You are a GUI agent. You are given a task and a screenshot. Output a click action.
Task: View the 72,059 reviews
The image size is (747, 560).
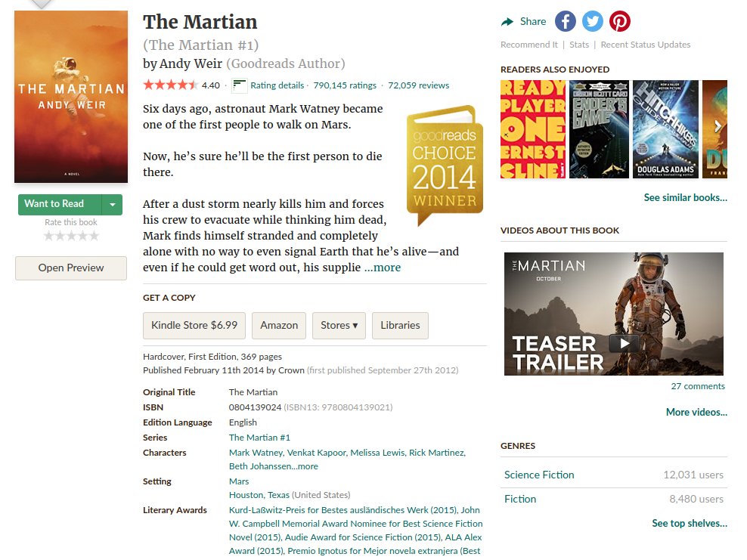pos(419,85)
